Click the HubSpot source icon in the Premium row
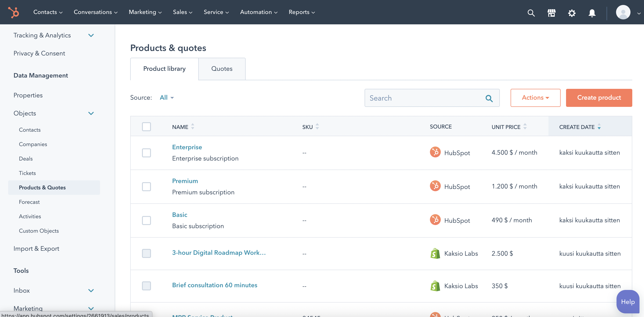 coord(435,186)
